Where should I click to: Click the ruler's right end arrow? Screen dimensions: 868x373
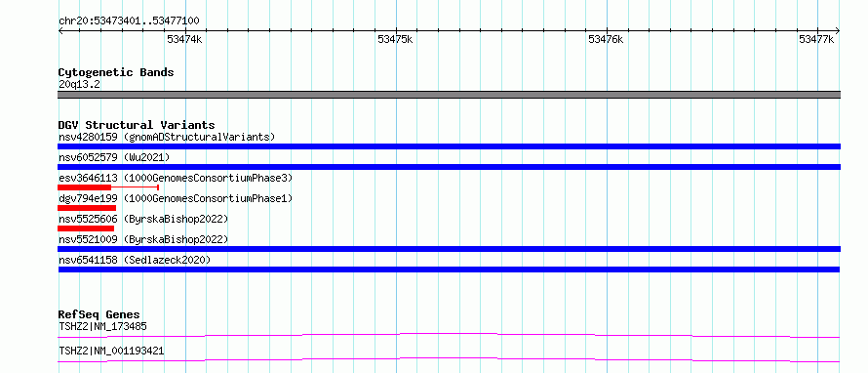pos(837,31)
